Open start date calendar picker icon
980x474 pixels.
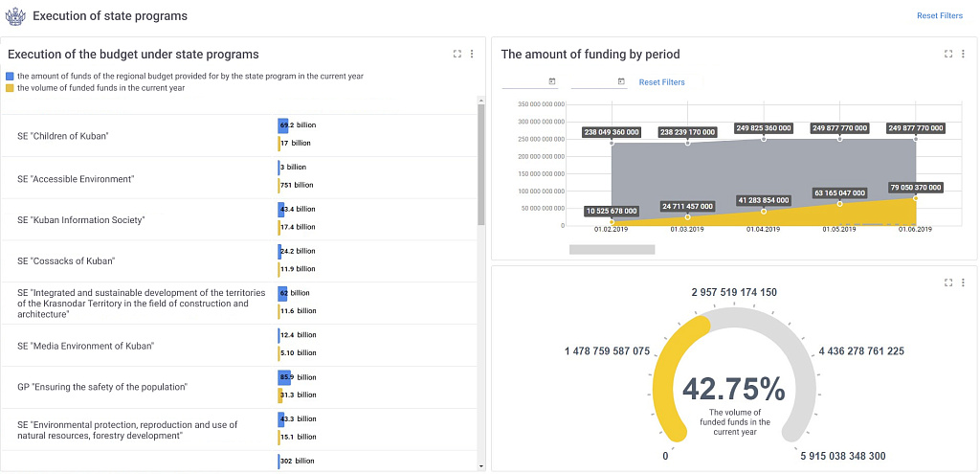coord(552,81)
